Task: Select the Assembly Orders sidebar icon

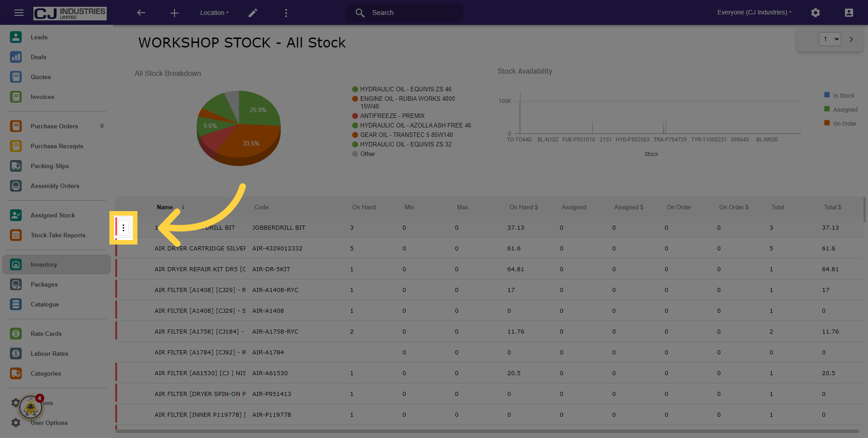Action: [x=16, y=185]
